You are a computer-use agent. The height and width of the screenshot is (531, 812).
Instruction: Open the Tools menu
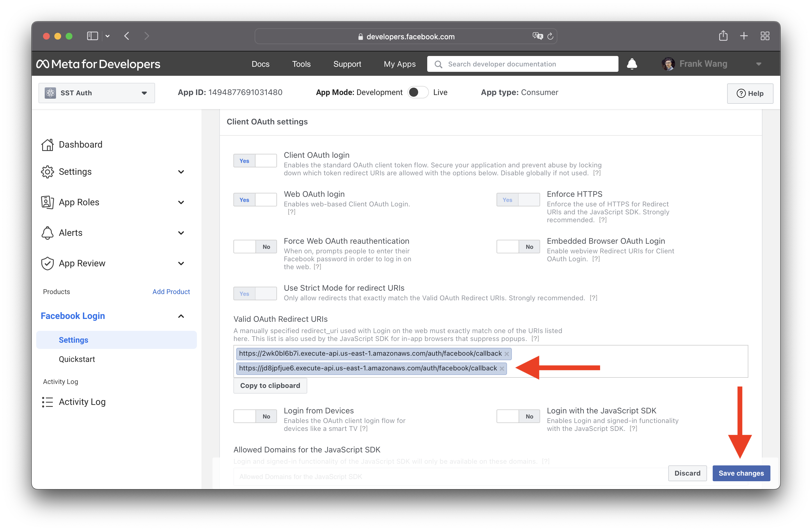tap(301, 64)
